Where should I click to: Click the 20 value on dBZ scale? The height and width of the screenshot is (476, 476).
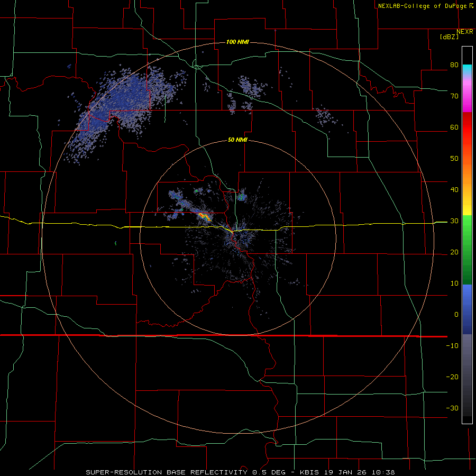pos(454,252)
